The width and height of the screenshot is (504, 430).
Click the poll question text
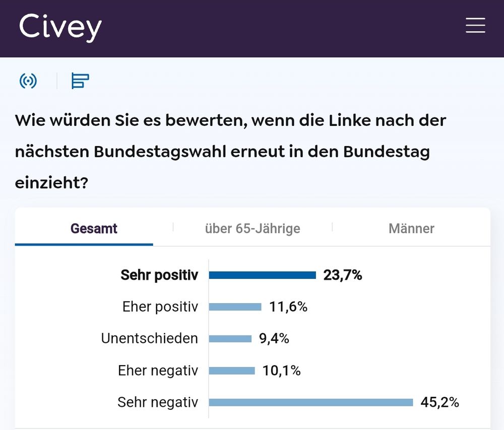231,151
